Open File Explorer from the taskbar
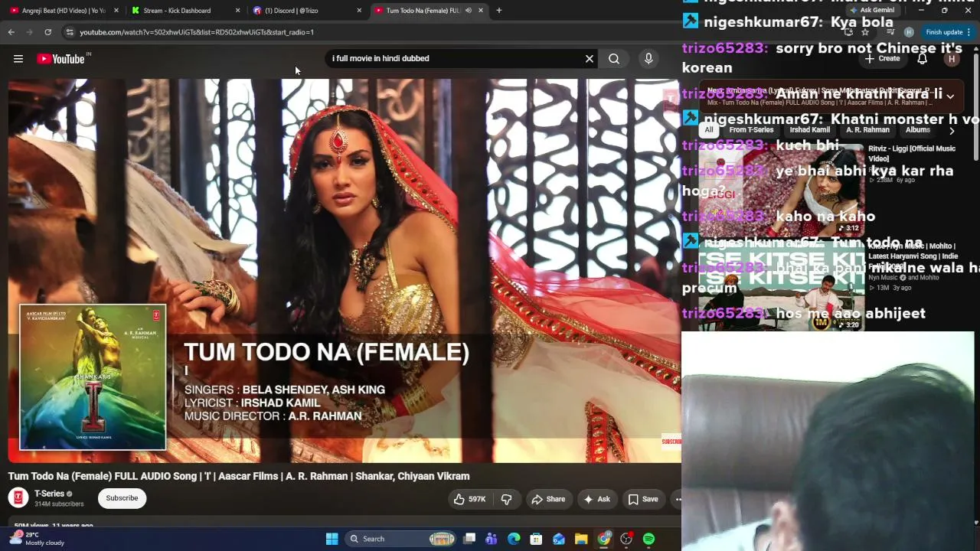980x551 pixels. click(x=581, y=539)
